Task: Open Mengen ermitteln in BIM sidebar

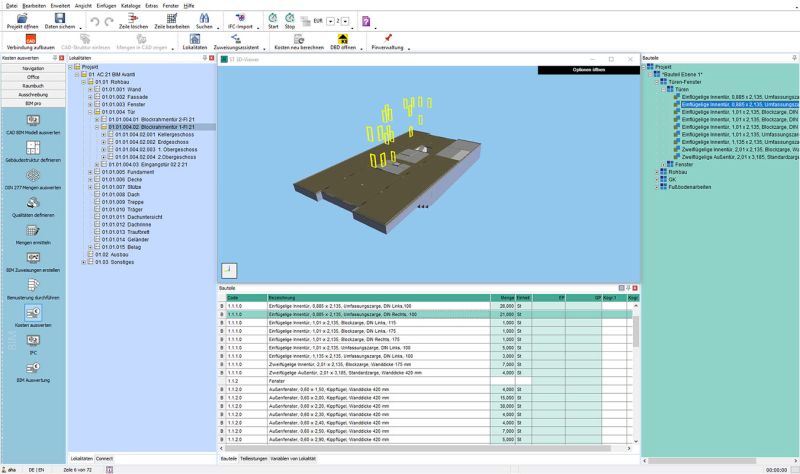Action: click(34, 230)
